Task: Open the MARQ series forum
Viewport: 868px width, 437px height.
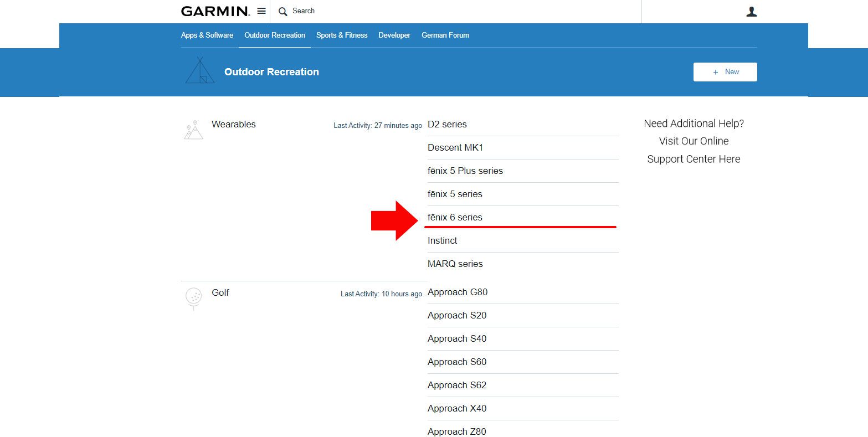Action: 455,264
